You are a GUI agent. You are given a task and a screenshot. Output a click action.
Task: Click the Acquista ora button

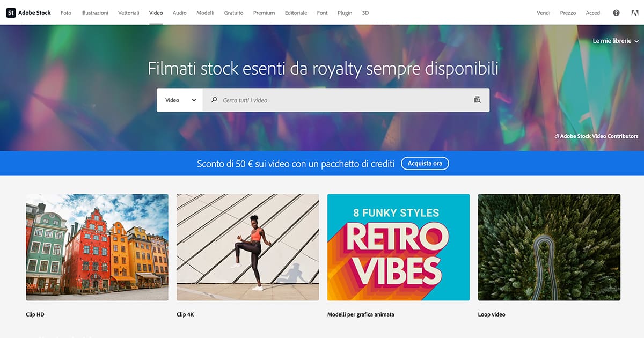pos(425,163)
